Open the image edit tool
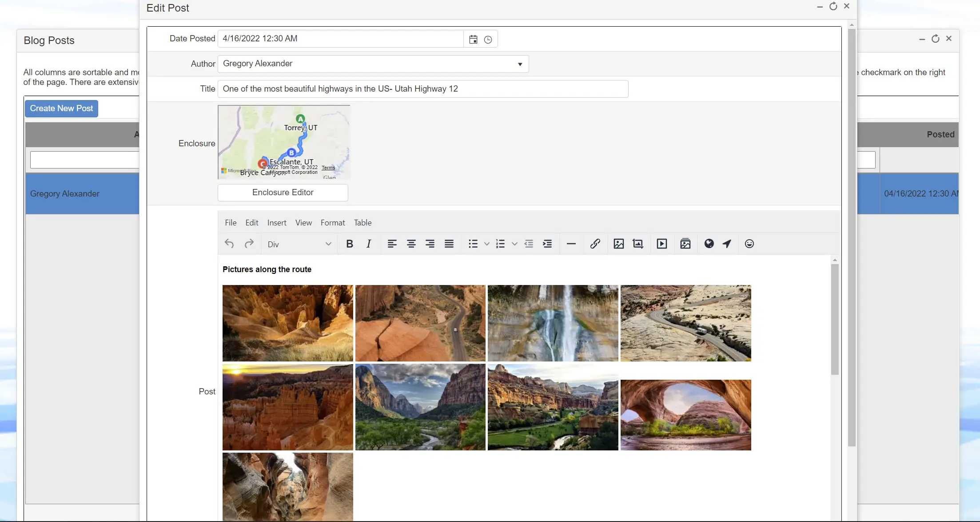This screenshot has height=522, width=980. coord(638,244)
